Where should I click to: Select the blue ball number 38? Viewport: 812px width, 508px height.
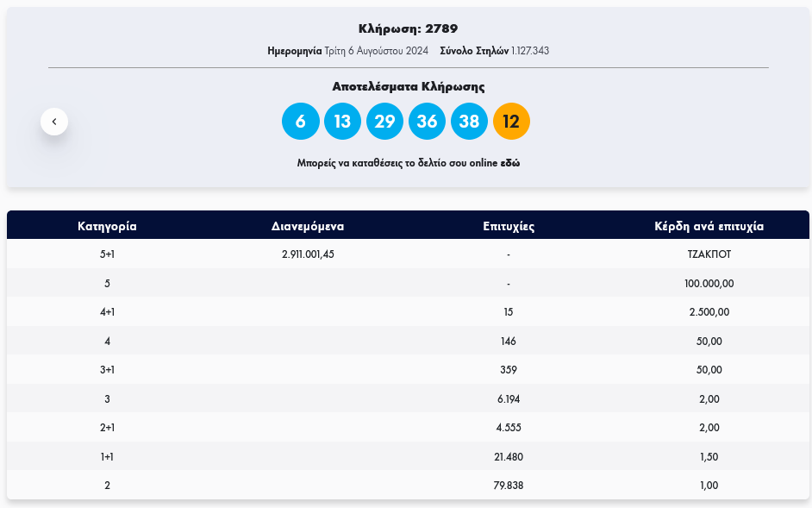pyautogui.click(x=469, y=122)
